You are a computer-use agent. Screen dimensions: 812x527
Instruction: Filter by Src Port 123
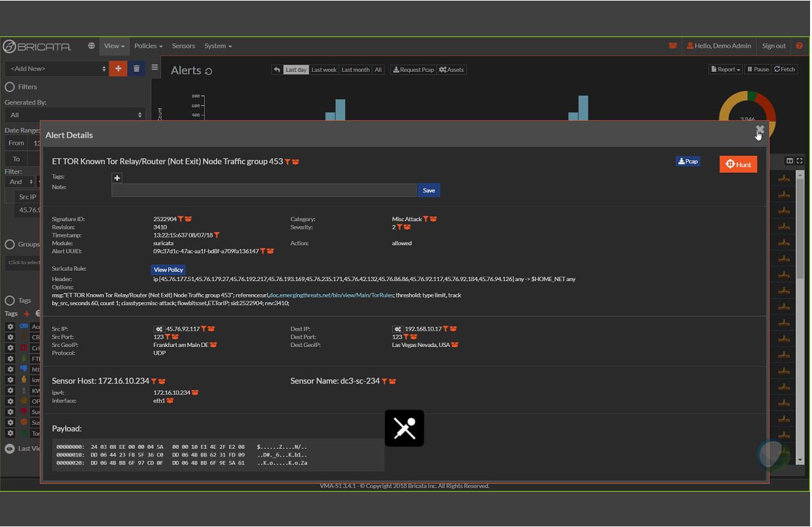[x=167, y=337]
